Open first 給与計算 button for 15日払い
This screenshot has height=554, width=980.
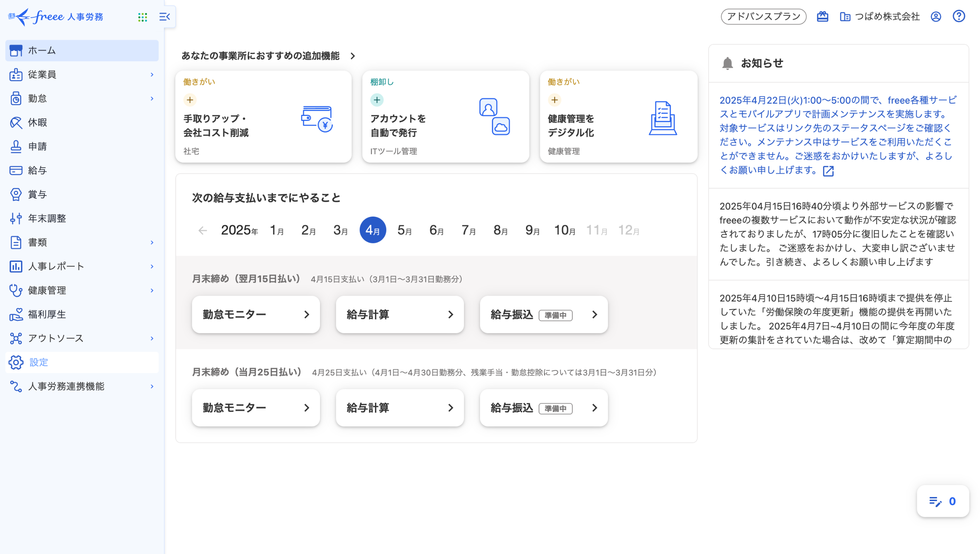pos(400,314)
